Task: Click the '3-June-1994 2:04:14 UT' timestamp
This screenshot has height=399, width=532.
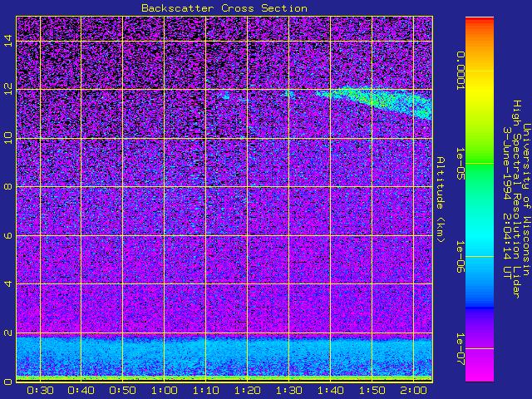Action: [506, 203]
